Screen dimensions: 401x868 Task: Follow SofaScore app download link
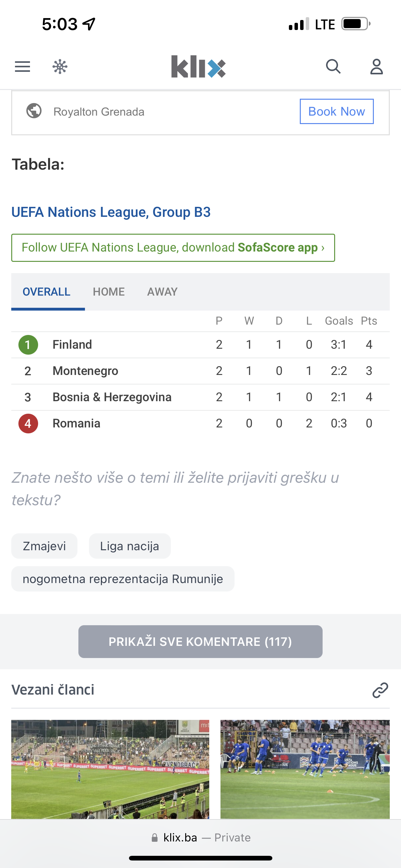click(173, 248)
